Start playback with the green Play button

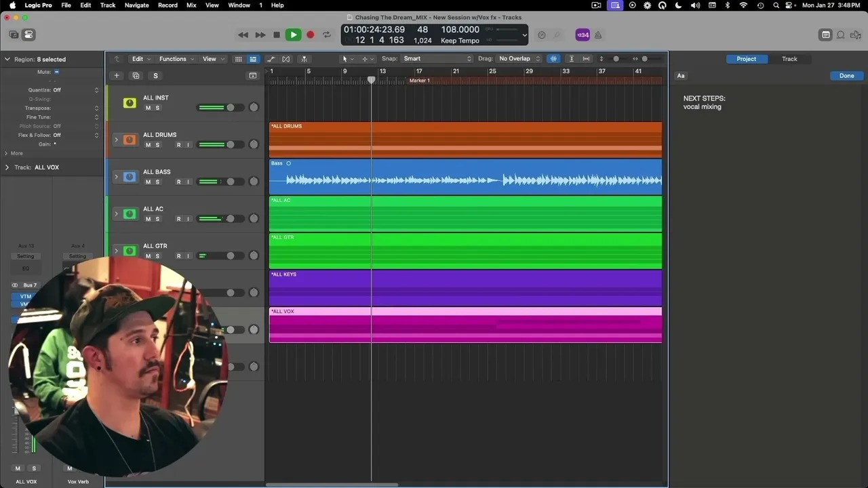click(x=293, y=35)
